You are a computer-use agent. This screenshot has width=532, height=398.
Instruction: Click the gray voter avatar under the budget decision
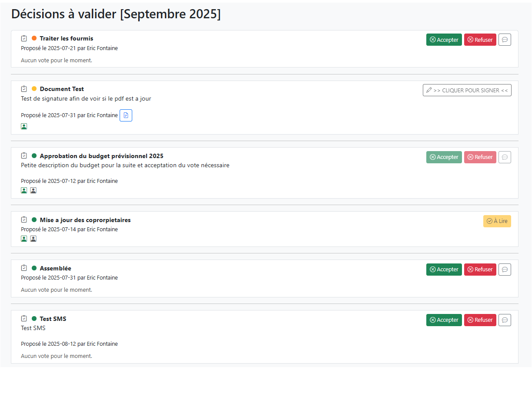[33, 190]
